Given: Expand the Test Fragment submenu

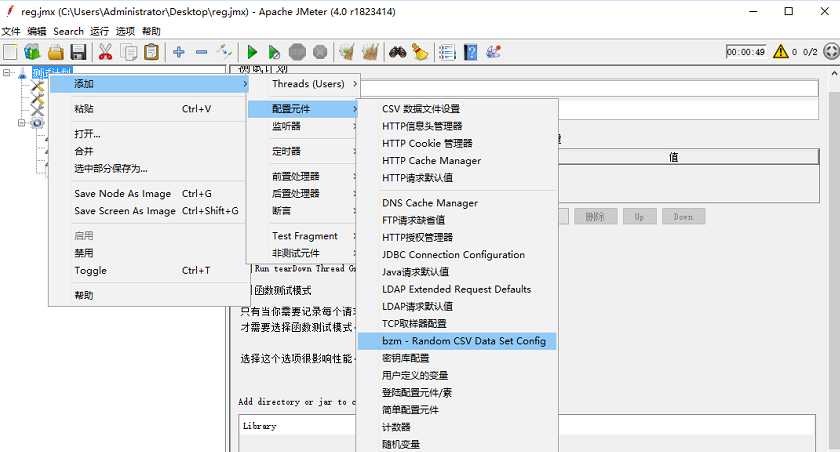Looking at the screenshot, I should point(304,236).
